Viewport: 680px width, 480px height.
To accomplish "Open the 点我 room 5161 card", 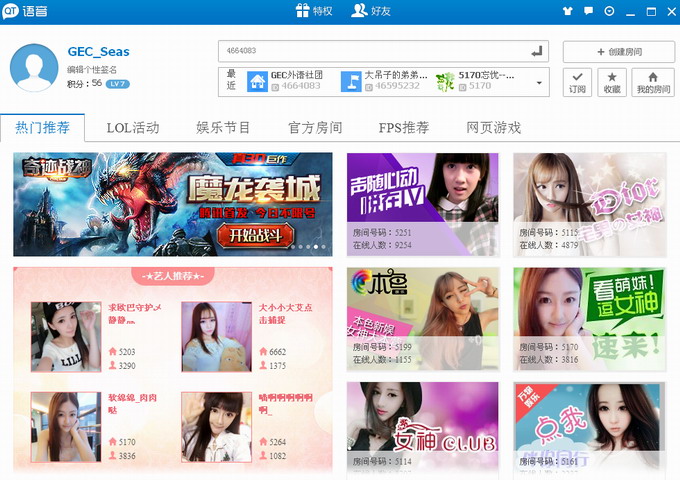I will pyautogui.click(x=589, y=431).
